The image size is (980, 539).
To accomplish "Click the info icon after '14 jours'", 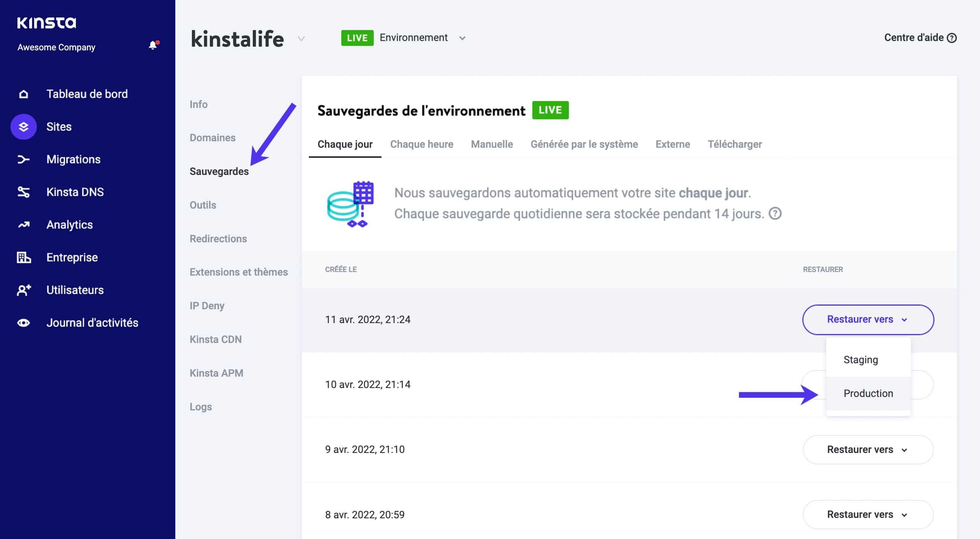I will (775, 213).
